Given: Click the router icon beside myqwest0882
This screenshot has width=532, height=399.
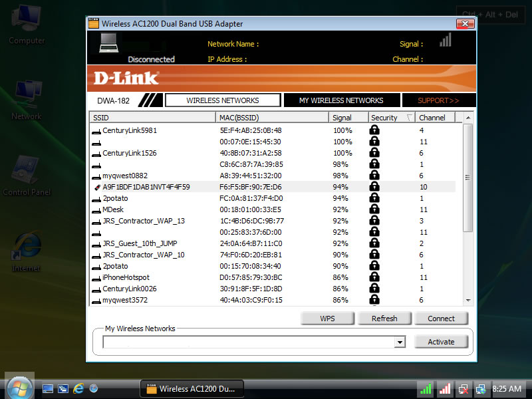Looking at the screenshot, I should [x=96, y=176].
